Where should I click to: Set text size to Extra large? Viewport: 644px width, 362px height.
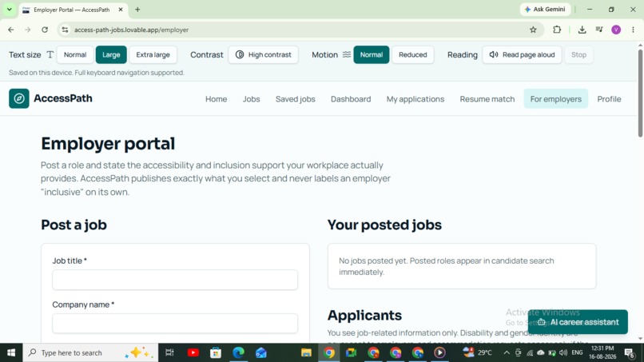(x=153, y=54)
